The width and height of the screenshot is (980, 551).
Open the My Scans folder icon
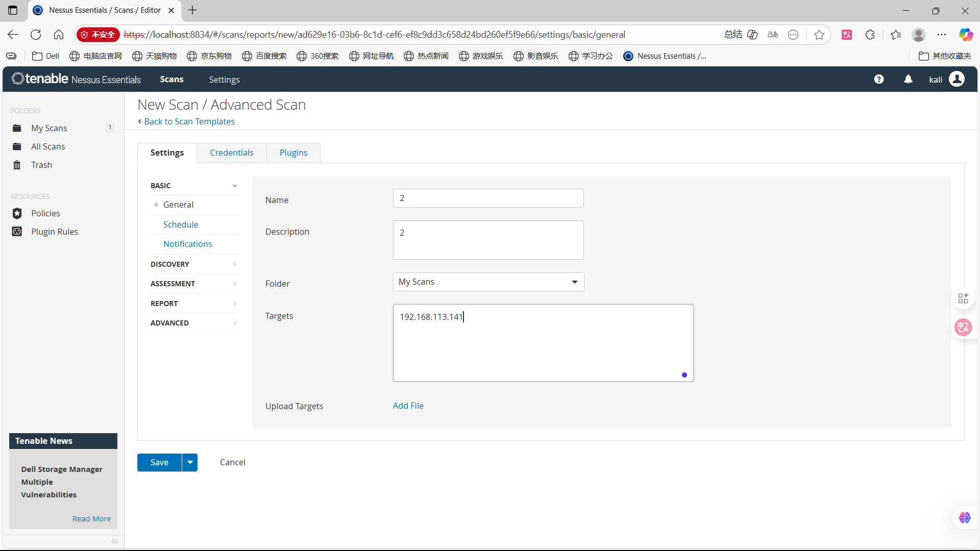tap(17, 128)
